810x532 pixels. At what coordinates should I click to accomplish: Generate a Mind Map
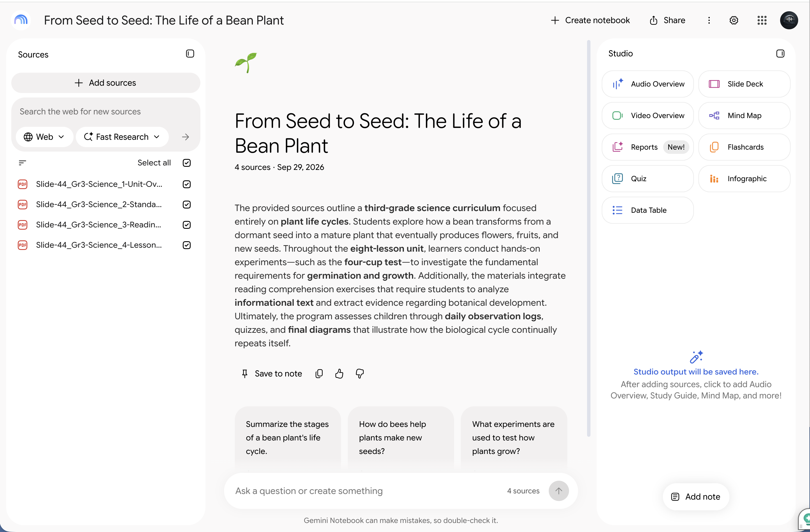click(x=744, y=115)
